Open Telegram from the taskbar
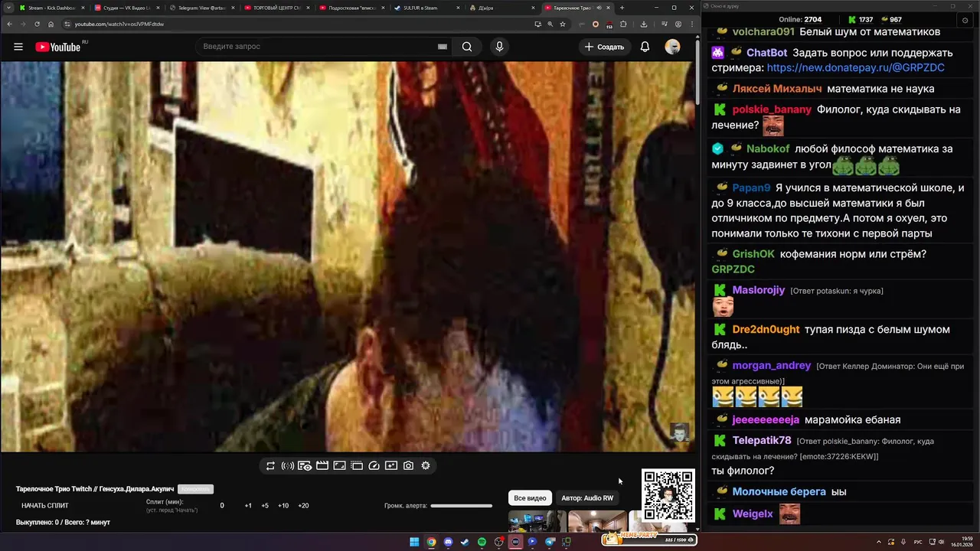 tap(550, 542)
